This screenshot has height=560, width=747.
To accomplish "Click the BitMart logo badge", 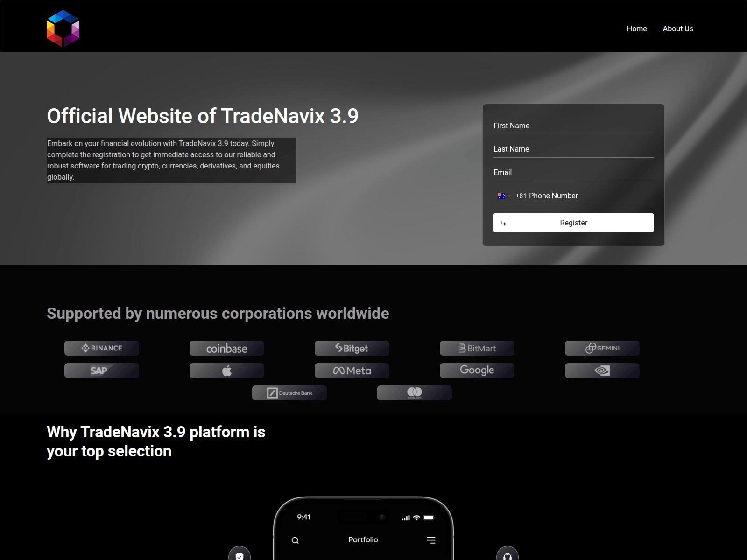I will click(477, 348).
